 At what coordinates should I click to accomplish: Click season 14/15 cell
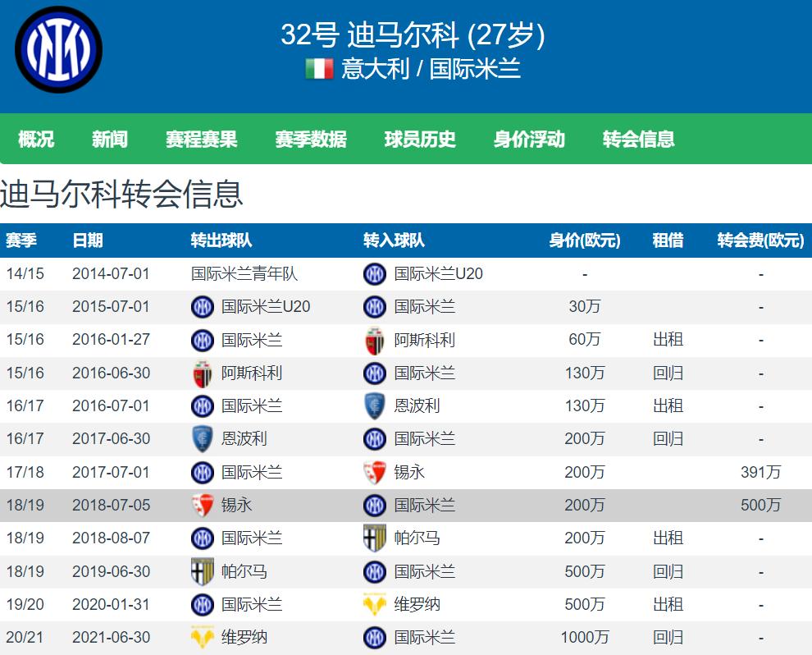(x=25, y=273)
